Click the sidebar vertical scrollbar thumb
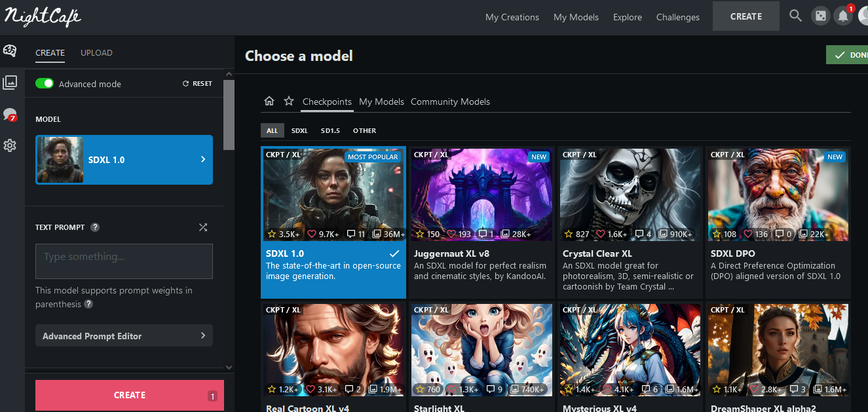 click(229, 115)
